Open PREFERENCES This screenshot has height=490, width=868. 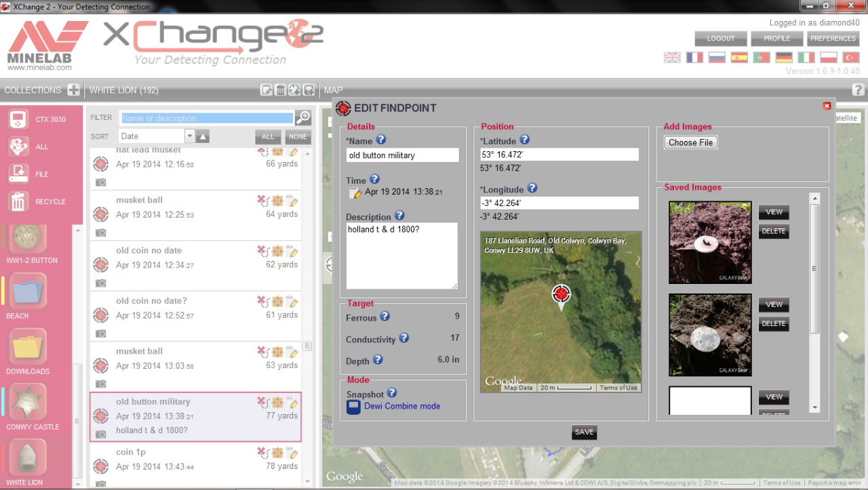tap(833, 39)
